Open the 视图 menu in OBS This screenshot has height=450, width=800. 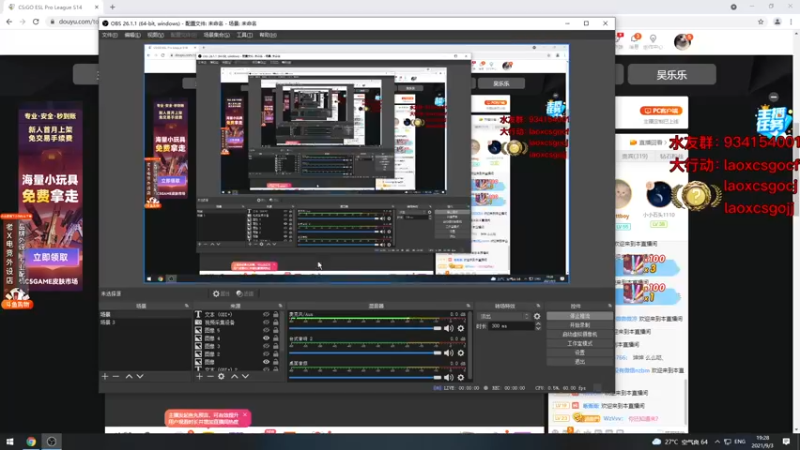click(155, 35)
